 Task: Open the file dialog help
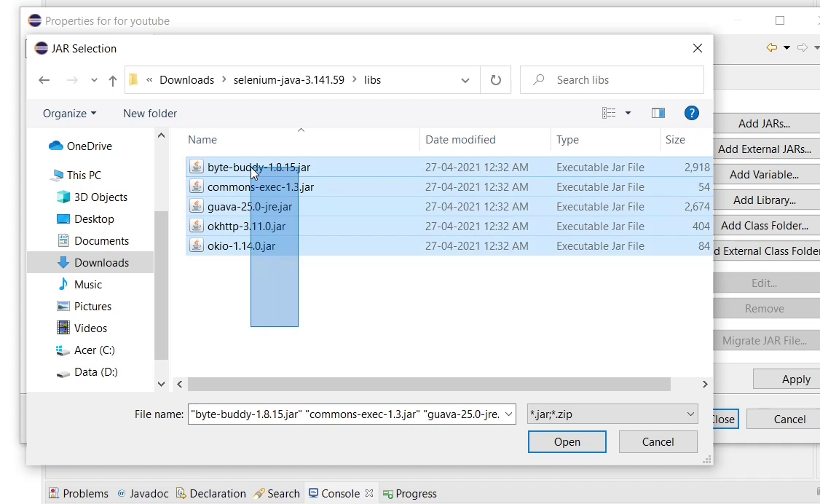691,113
